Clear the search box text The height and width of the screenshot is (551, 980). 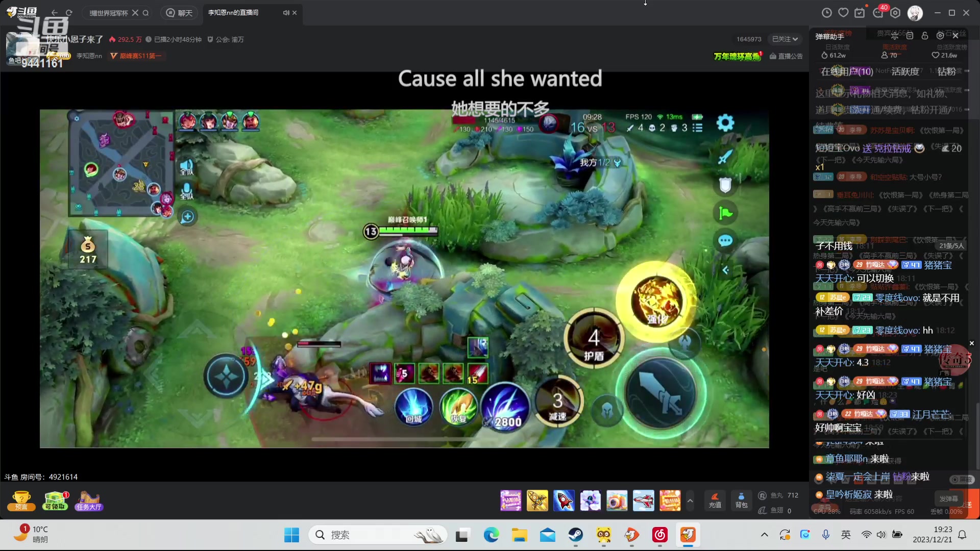pos(135,13)
